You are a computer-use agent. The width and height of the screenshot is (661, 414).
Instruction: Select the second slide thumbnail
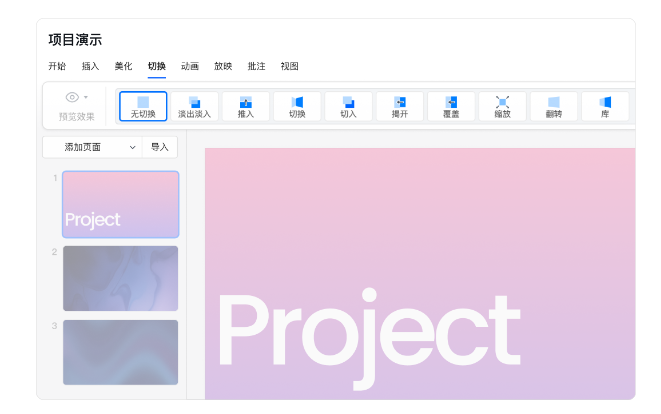(x=120, y=278)
